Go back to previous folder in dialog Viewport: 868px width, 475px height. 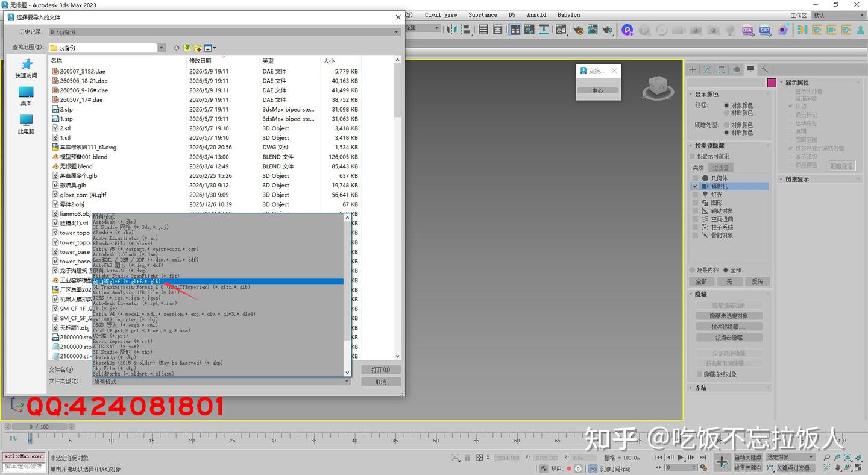[177, 48]
